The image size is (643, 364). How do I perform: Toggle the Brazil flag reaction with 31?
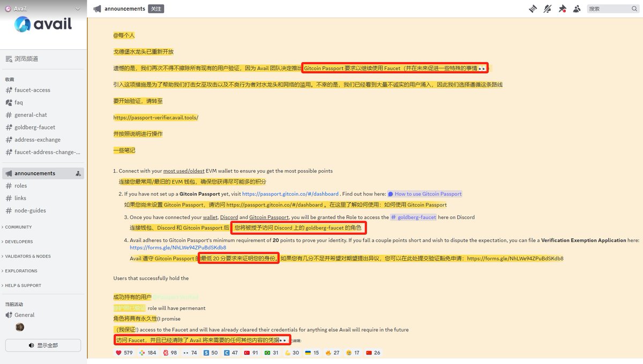point(272,353)
